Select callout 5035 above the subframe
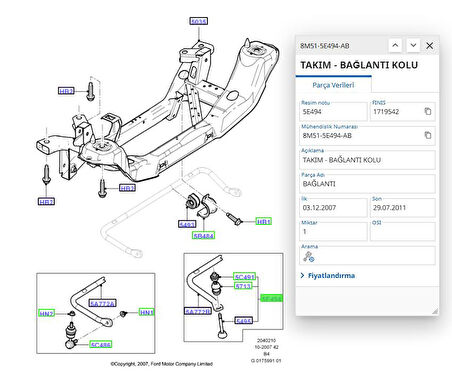 coord(199,21)
